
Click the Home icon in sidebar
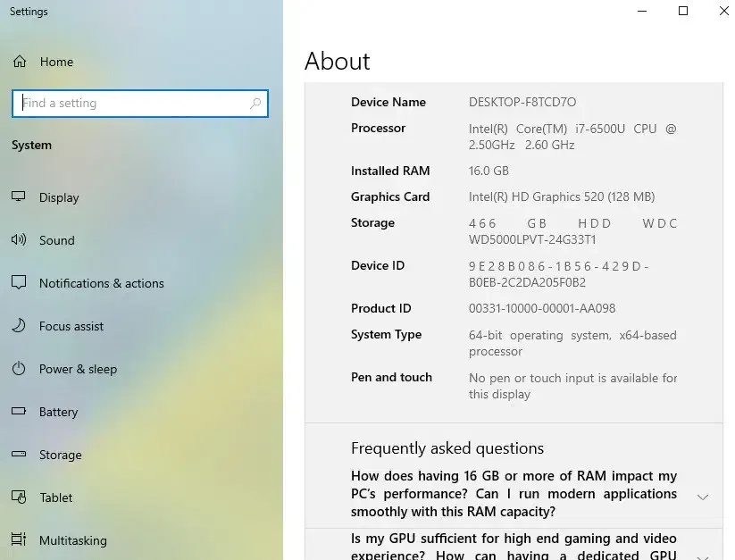click(19, 62)
